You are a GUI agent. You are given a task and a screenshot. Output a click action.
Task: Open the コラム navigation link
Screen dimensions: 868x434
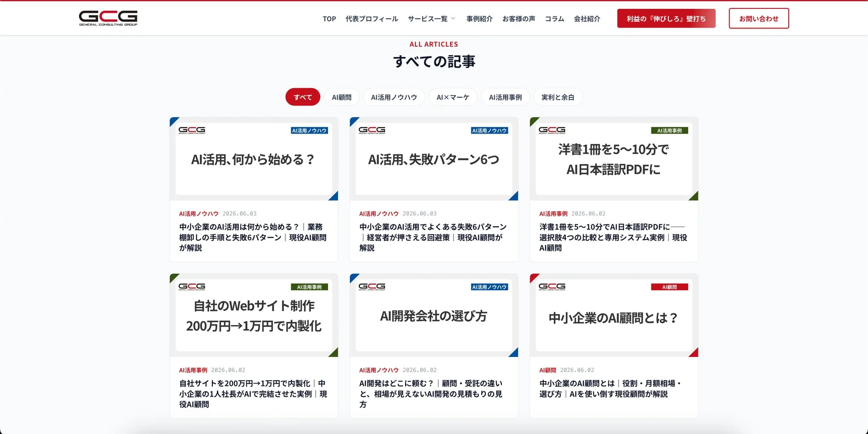tap(555, 19)
